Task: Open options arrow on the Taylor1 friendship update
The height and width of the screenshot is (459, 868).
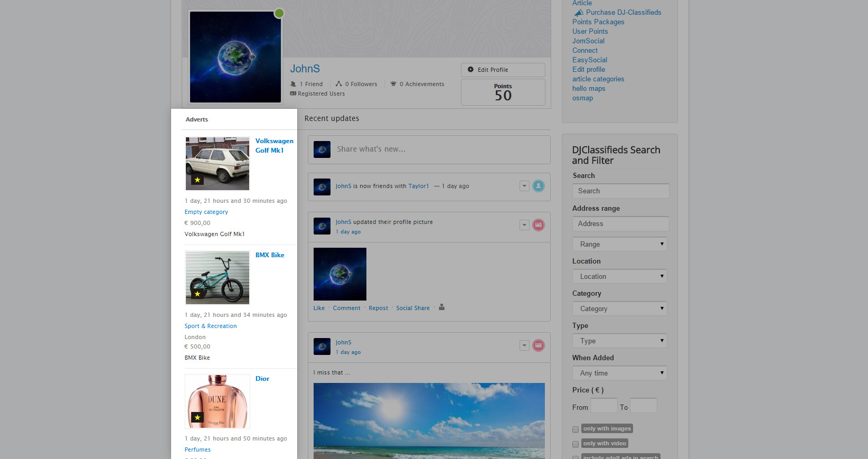Action: 524,186
